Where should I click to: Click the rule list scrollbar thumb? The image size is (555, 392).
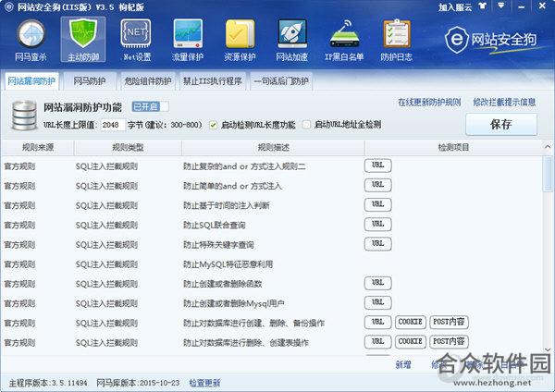[548, 175]
